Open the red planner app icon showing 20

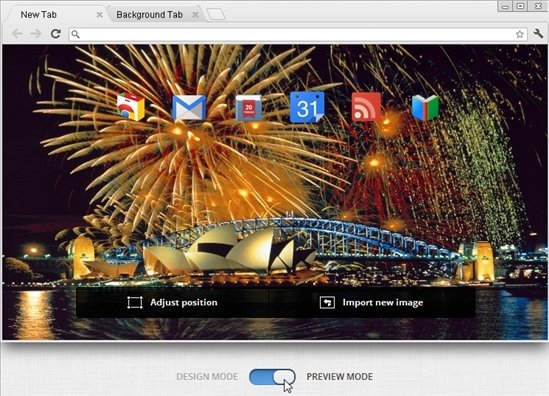click(248, 108)
